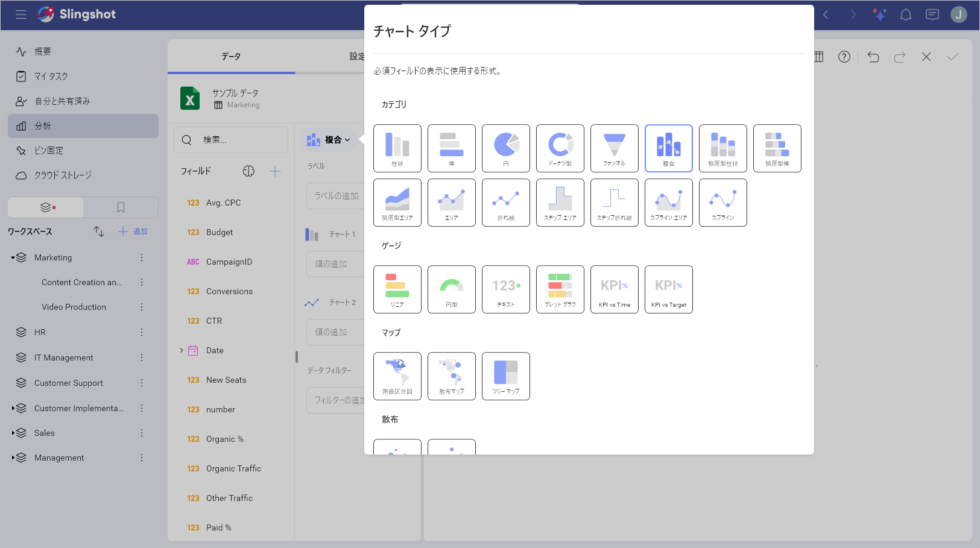Open the chat messages icon
Viewport: 980px width, 548px height.
pyautogui.click(x=932, y=14)
